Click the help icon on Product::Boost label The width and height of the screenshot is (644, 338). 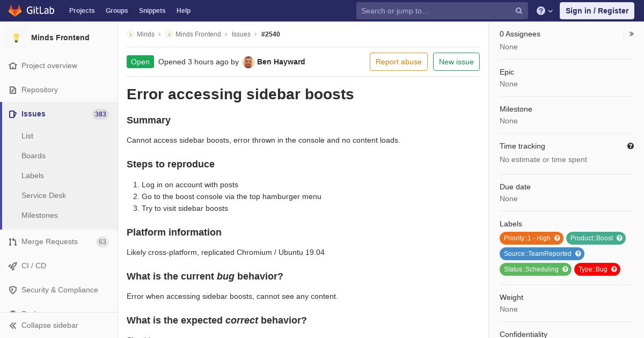[619, 238]
